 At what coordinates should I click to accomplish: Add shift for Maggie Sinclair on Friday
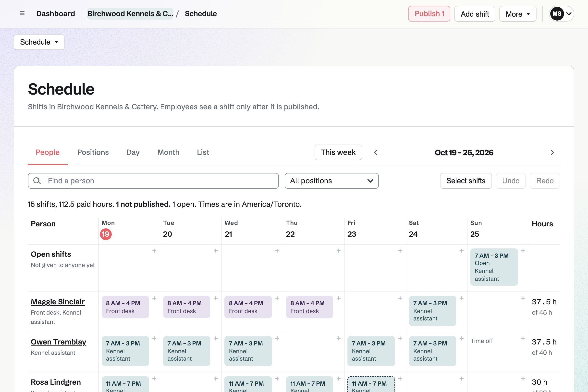pyautogui.click(x=400, y=298)
